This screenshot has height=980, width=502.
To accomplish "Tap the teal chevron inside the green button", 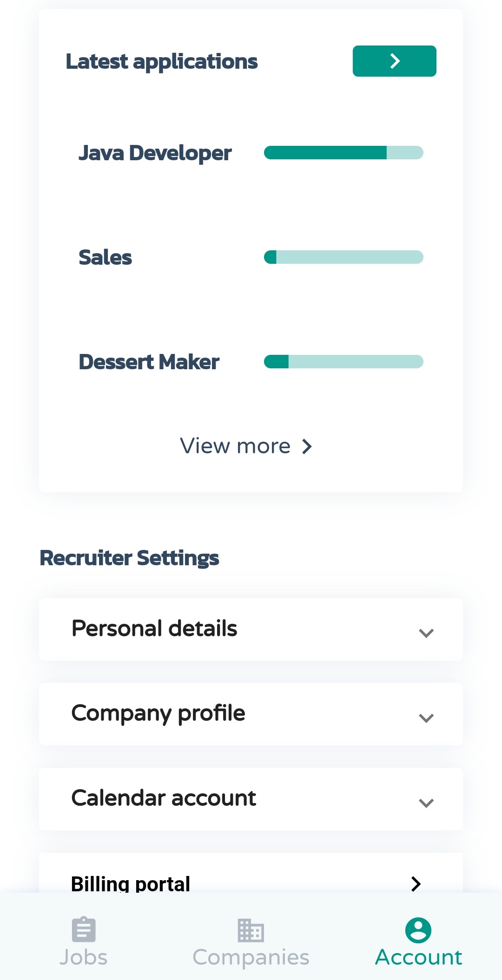I will coord(394,60).
